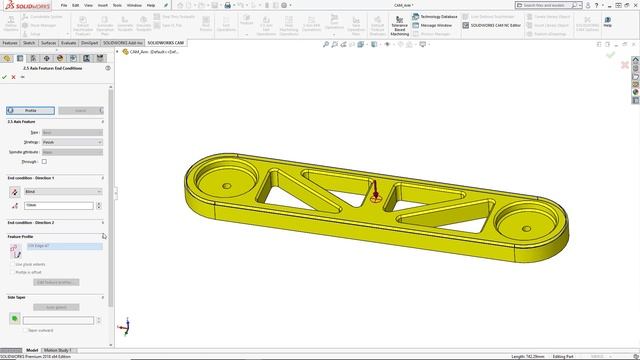
Task: Click the Section View icon in view toolbar
Action: coord(352,44)
